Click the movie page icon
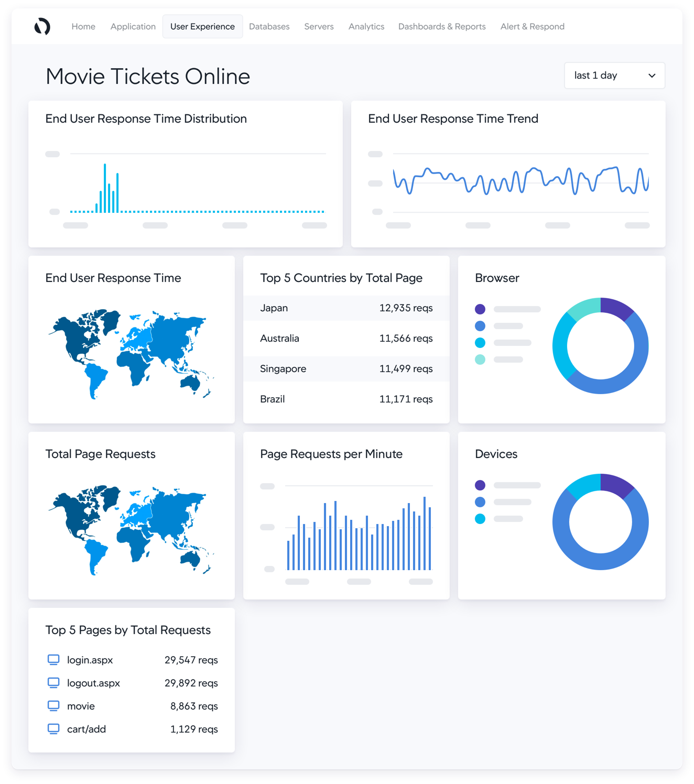 coord(53,706)
